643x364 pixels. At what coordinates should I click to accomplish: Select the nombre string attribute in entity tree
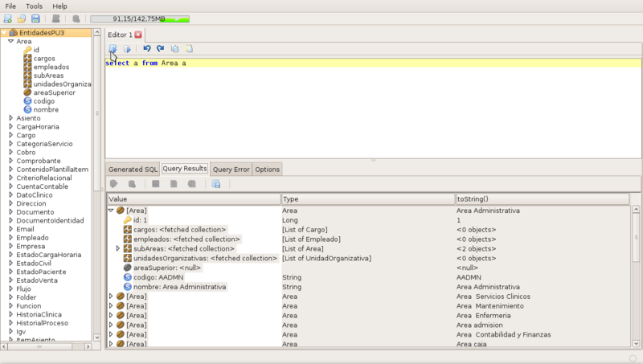click(x=46, y=110)
